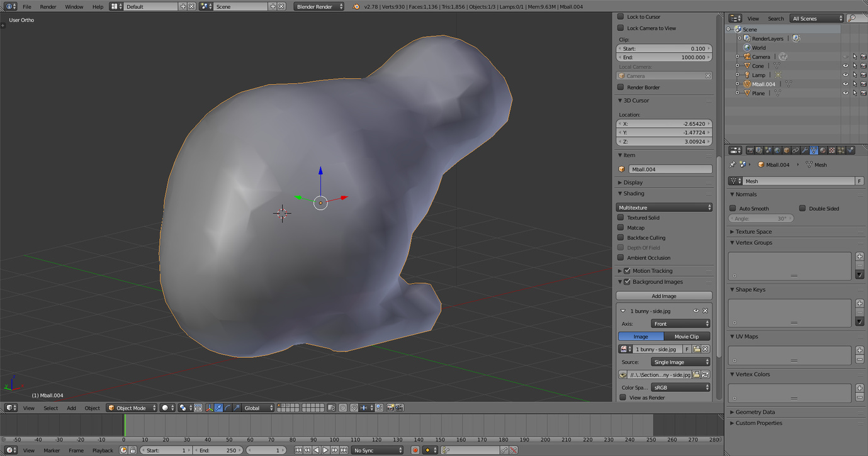Click the Add Image button

coord(664,296)
